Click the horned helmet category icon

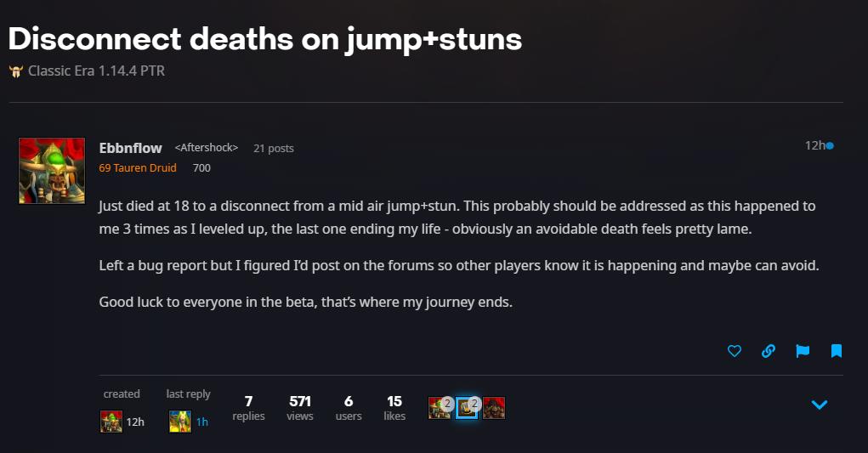click(16, 71)
